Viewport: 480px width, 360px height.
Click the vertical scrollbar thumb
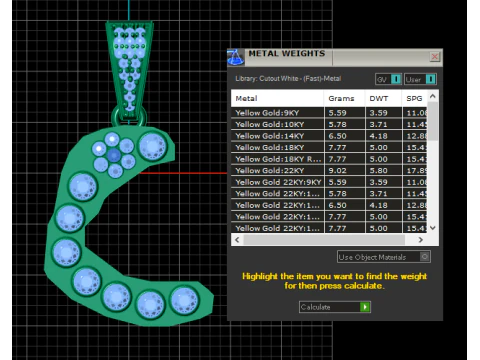(433, 122)
